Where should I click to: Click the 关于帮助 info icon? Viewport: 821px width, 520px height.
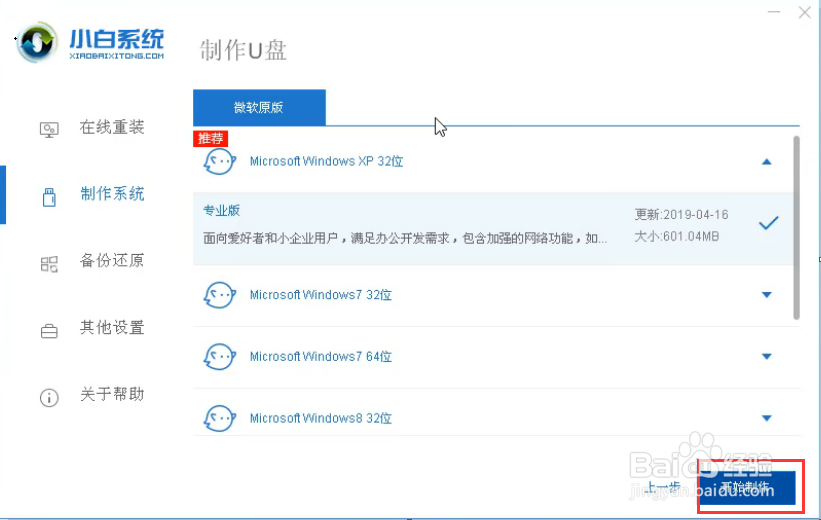click(49, 398)
